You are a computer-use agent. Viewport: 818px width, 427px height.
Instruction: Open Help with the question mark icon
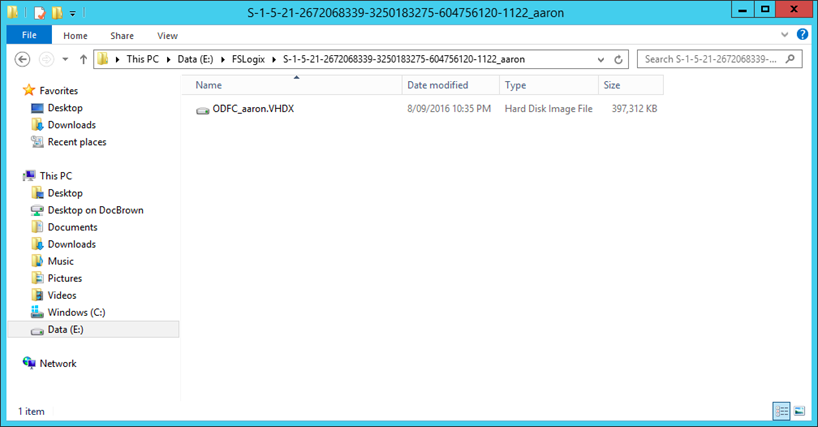point(802,34)
